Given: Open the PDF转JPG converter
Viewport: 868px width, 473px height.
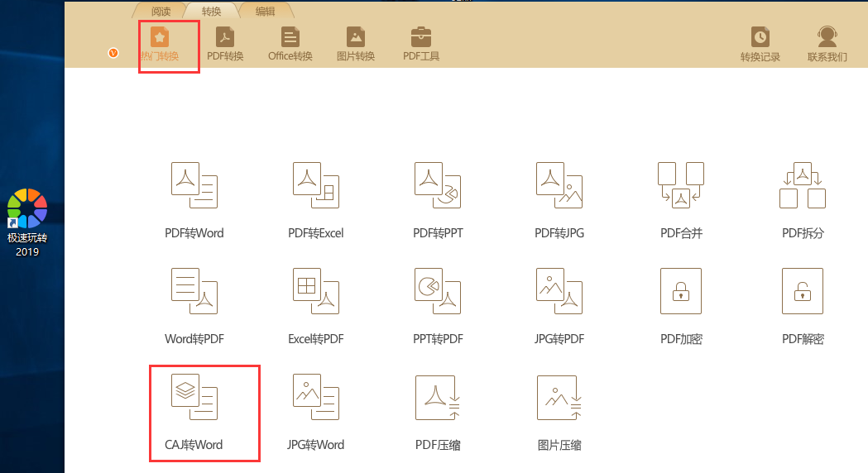Looking at the screenshot, I should coord(559,200).
